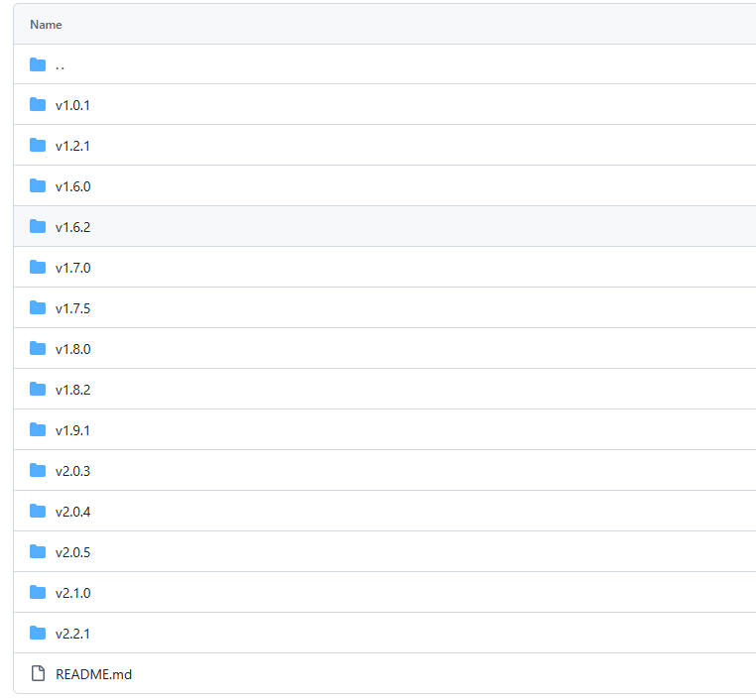Image resolution: width=756 pixels, height=700 pixels.
Task: Click the folder icon next to v1.0.1
Action: tap(38, 105)
